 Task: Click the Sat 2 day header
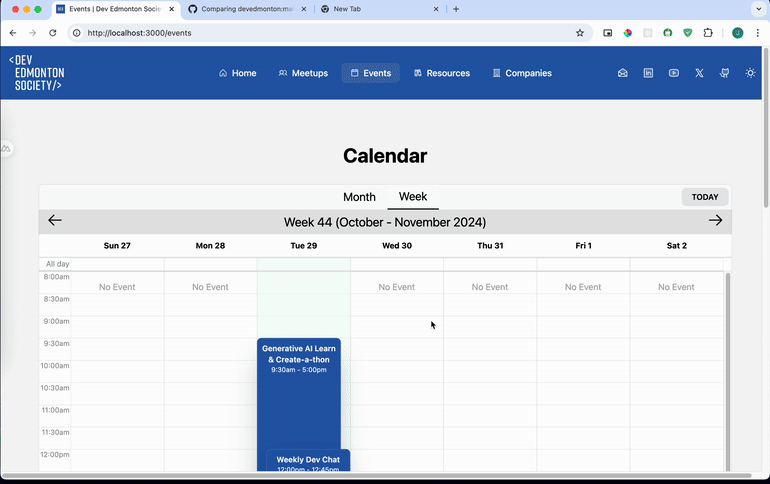(677, 245)
